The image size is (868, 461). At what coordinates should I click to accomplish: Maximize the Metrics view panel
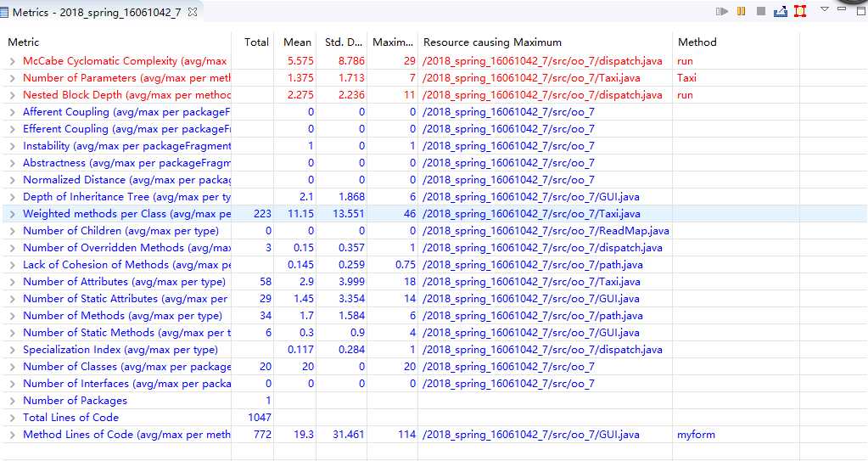pyautogui.click(x=861, y=10)
